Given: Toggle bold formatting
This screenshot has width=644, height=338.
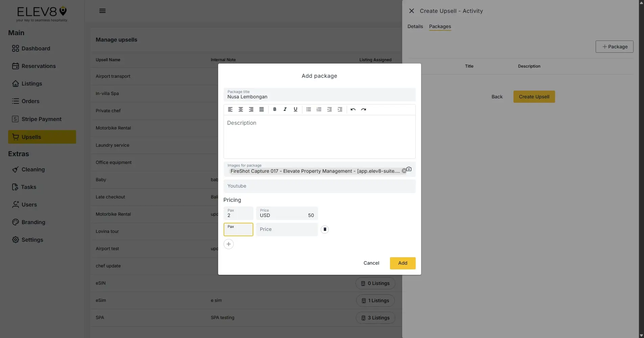Looking at the screenshot, I should pyautogui.click(x=274, y=109).
